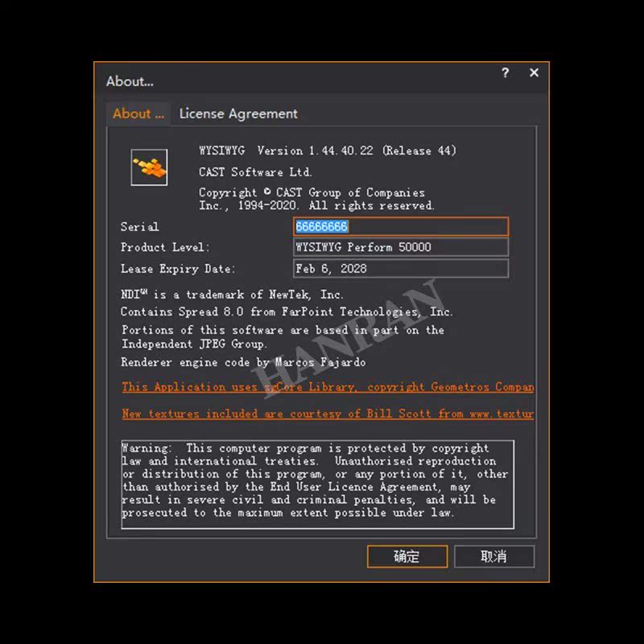Viewport: 644px width, 644px height.
Task: Click the copyright warning text box
Action: tap(317, 485)
